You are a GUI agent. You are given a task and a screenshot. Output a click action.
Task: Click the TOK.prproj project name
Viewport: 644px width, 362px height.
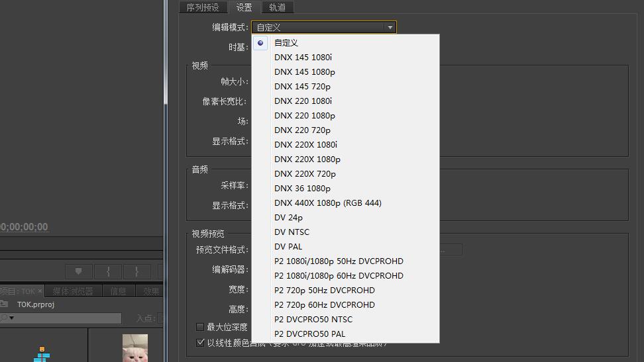pyautogui.click(x=36, y=304)
